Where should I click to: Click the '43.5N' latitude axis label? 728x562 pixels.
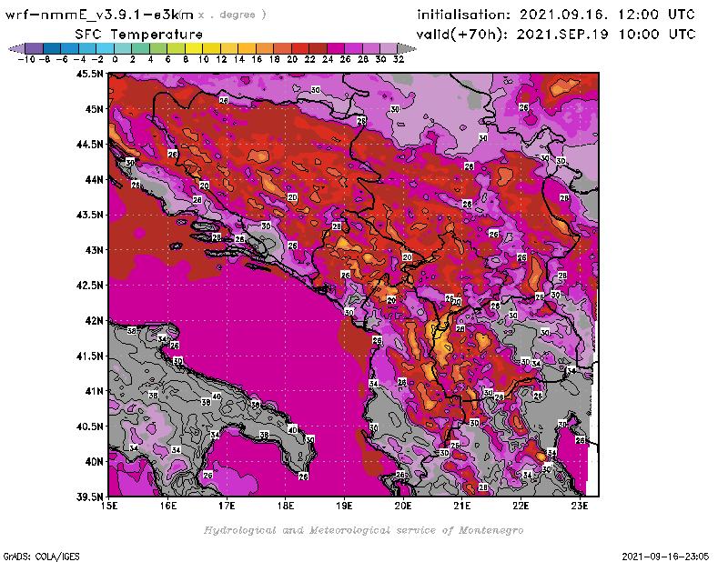[x=89, y=215]
